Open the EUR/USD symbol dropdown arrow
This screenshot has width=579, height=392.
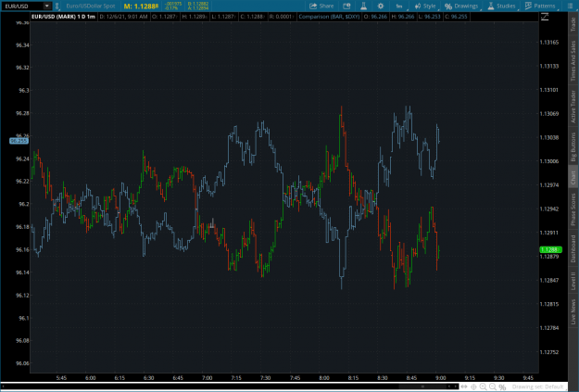[47, 6]
